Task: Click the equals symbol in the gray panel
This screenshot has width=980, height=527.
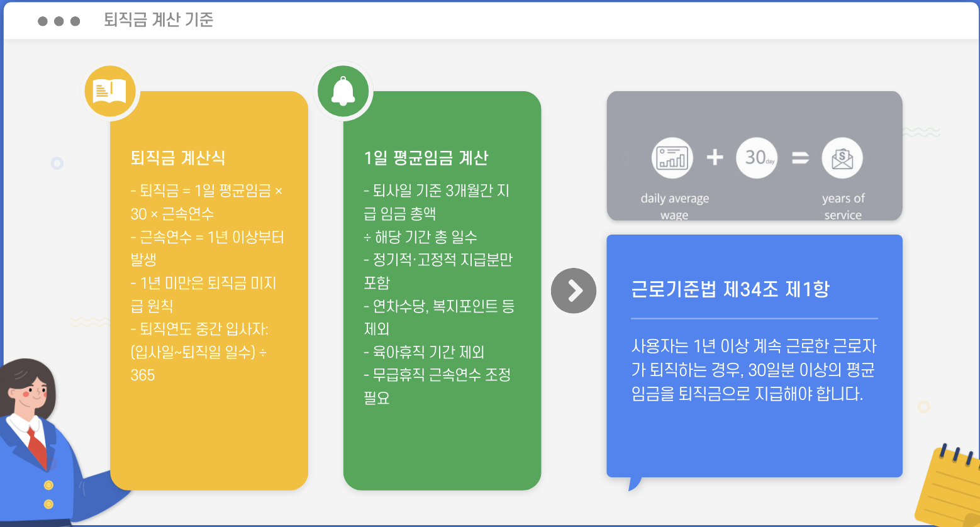Action: (799, 158)
